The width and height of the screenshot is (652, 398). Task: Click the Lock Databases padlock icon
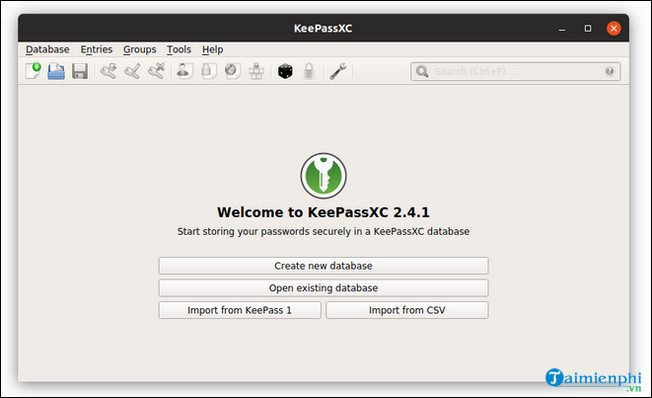pyautogui.click(x=309, y=71)
